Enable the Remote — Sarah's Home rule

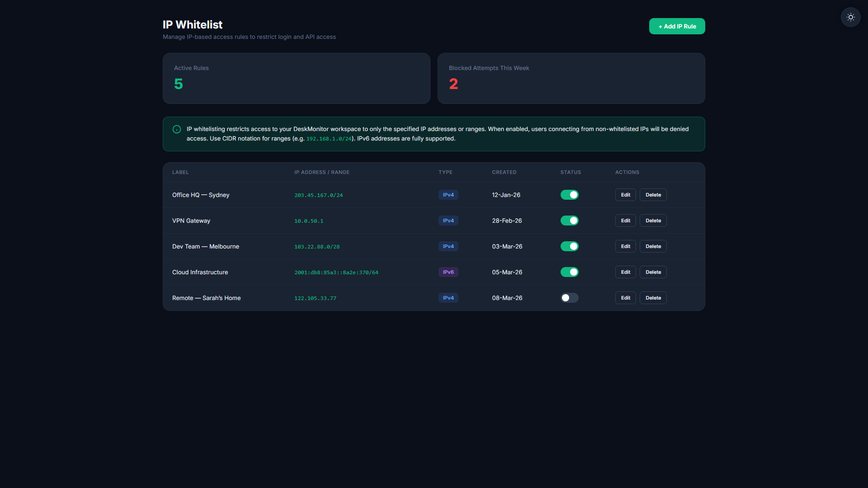click(x=569, y=298)
